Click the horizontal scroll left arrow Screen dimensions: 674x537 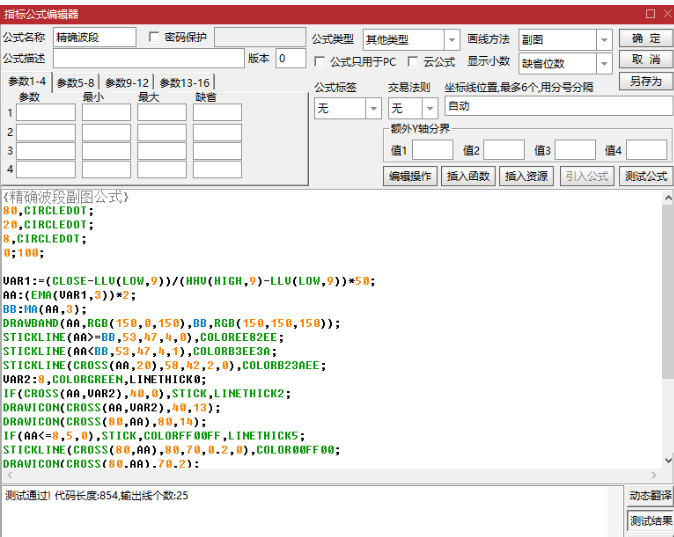(10, 475)
